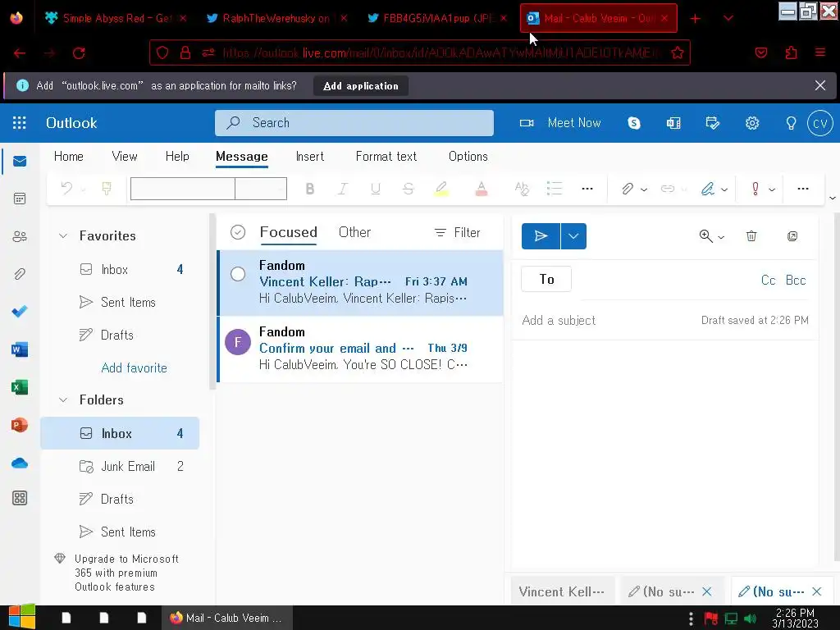
Task: Open text highlight color picker
Action: pos(441,189)
